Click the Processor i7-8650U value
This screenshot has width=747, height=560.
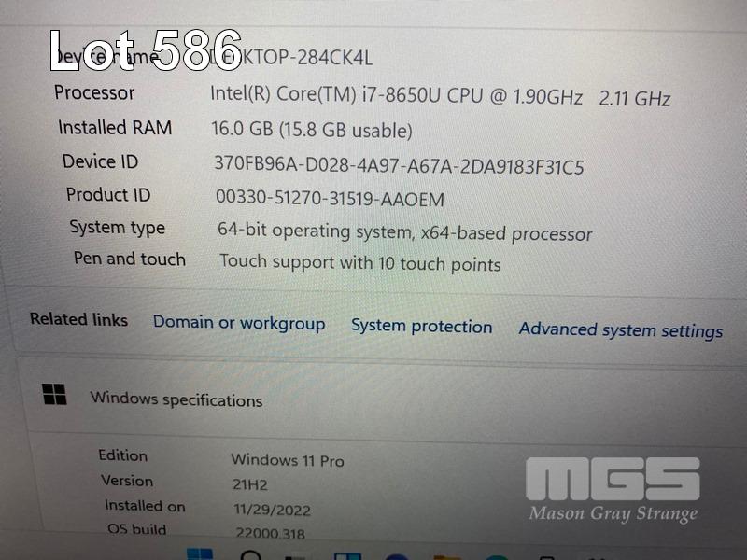[440, 96]
